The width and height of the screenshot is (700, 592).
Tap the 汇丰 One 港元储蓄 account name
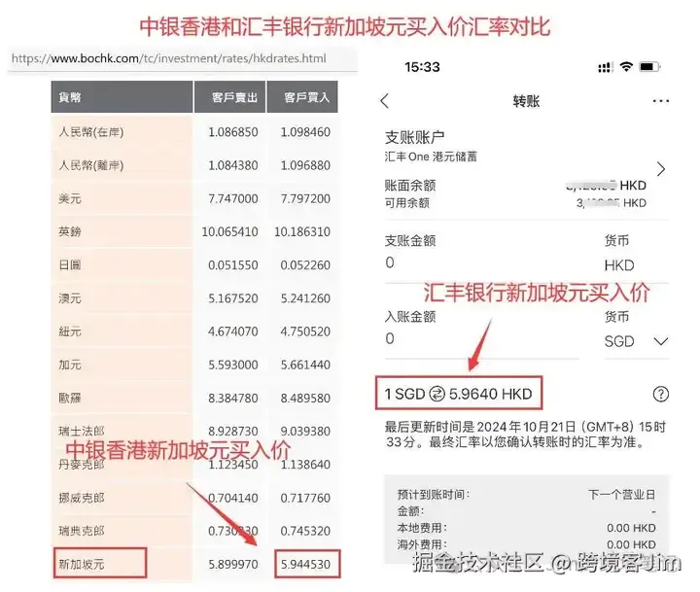click(431, 157)
